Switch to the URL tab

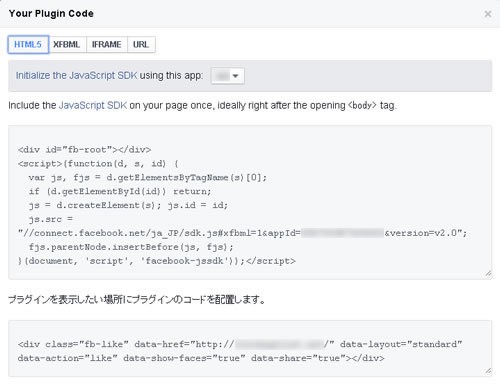(x=141, y=44)
